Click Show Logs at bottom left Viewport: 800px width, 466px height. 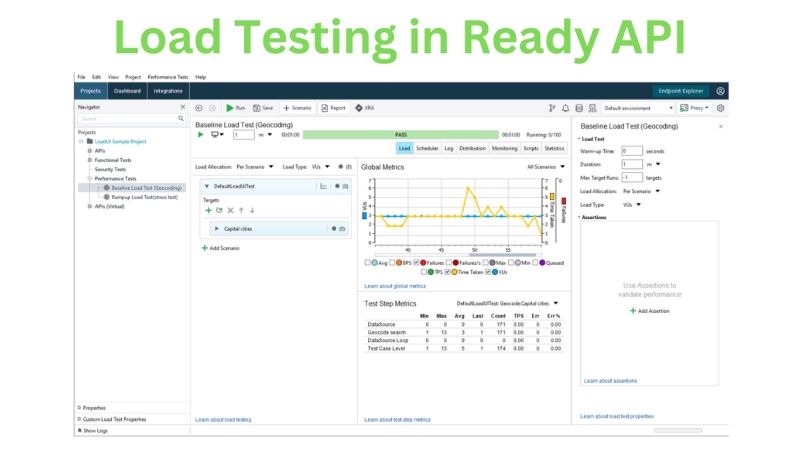[92, 431]
